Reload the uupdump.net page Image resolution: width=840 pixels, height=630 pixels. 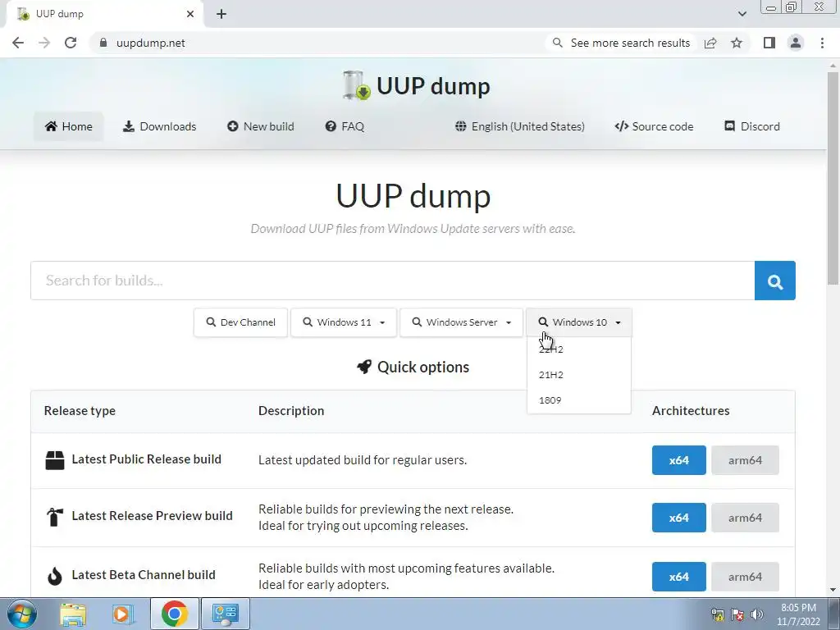[x=71, y=43]
